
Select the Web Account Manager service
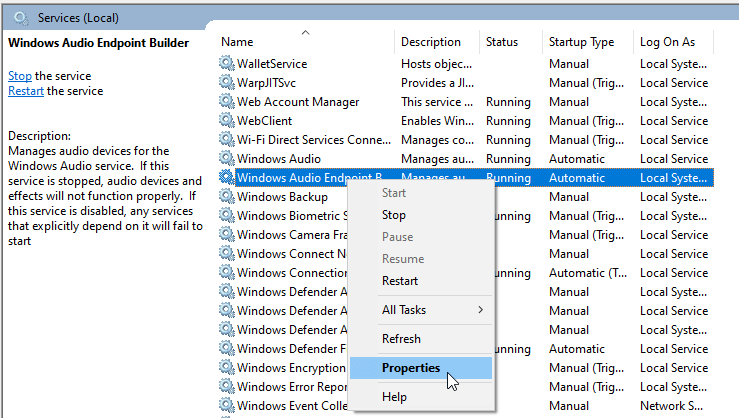click(298, 102)
